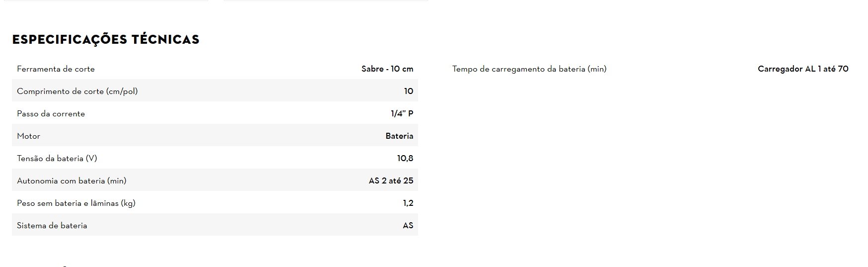Select the 'AS 2 até 25' value
The image size is (868, 267).
tap(391, 181)
